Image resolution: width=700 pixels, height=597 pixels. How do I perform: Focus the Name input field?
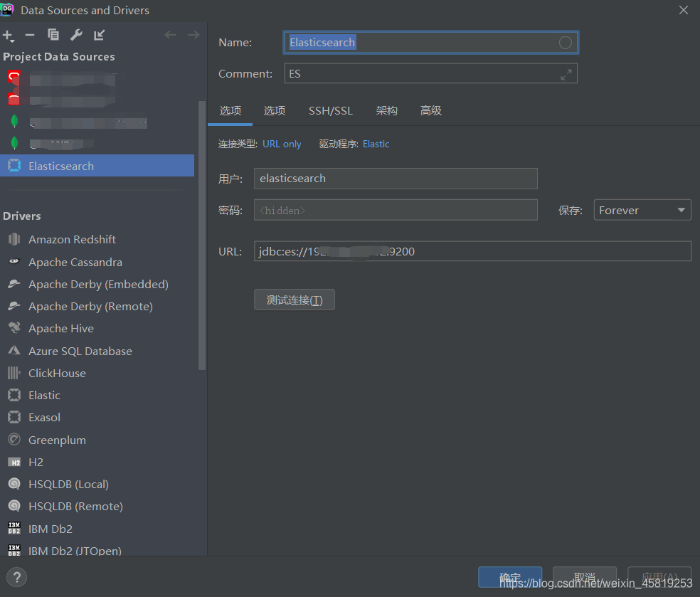[431, 43]
